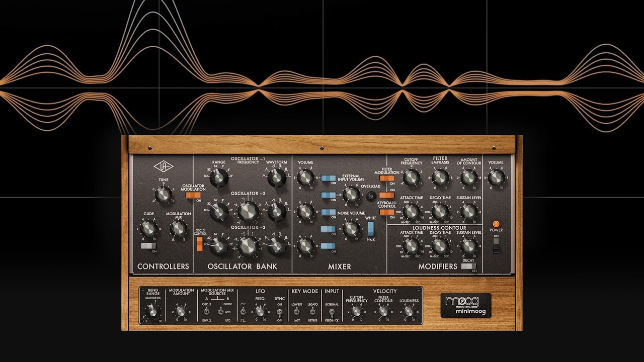Click the "MODIFIERS" section label
Screen dimensions: 644x362
pos(438,266)
